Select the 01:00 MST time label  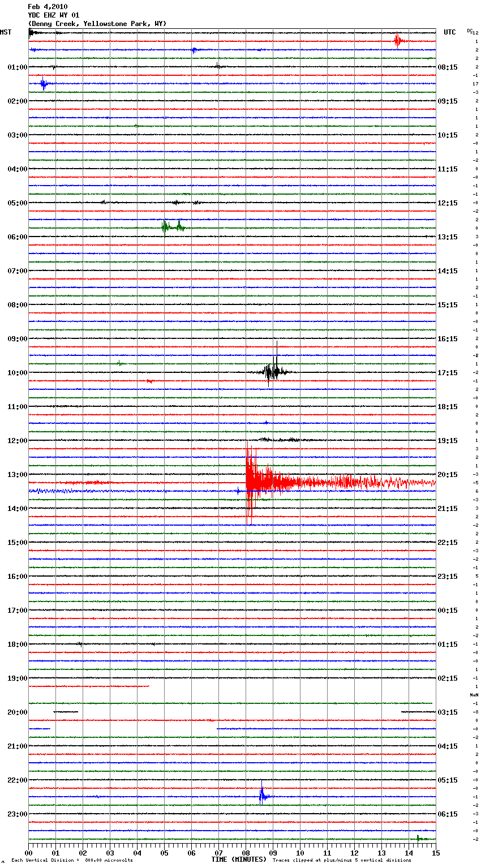[x=18, y=67]
